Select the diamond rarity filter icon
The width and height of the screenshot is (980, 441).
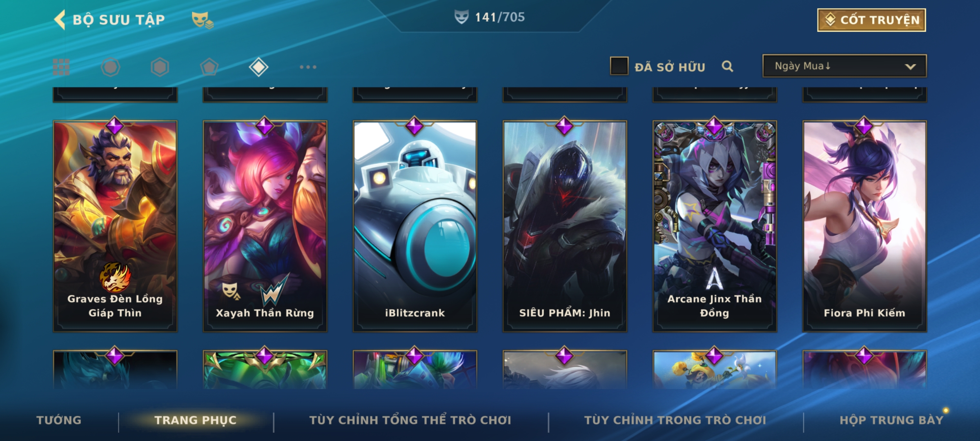coord(258,67)
